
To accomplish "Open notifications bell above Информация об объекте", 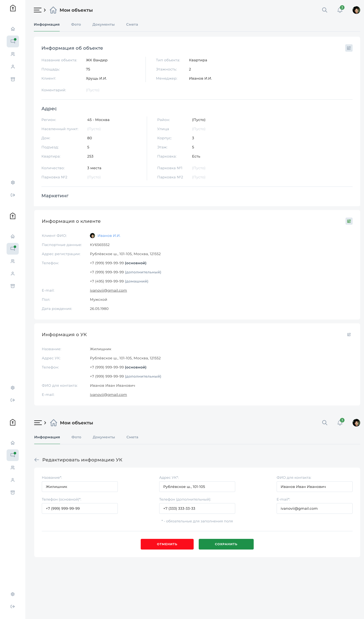I will click(x=340, y=10).
